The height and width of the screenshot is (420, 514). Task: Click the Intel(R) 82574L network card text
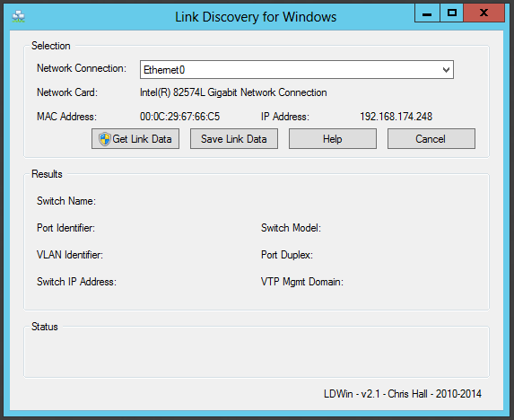point(233,92)
